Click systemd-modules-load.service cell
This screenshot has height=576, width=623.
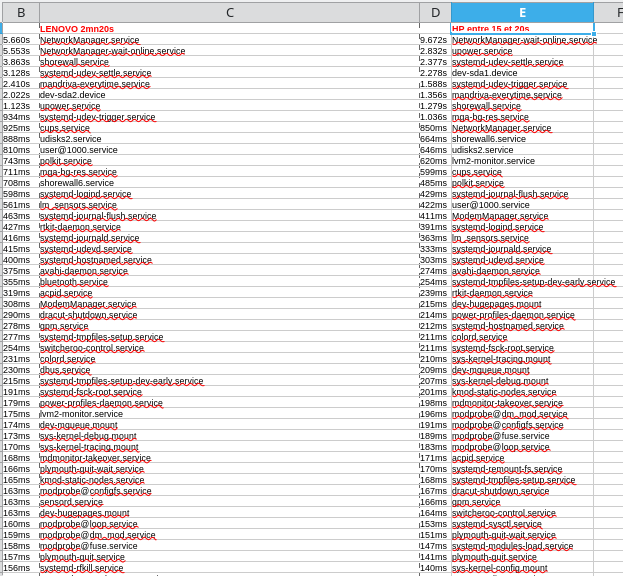[522, 546]
